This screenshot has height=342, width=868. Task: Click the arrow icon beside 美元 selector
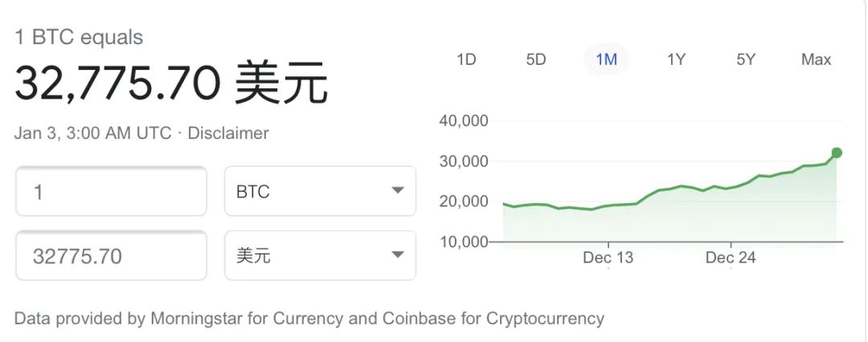[x=398, y=255]
